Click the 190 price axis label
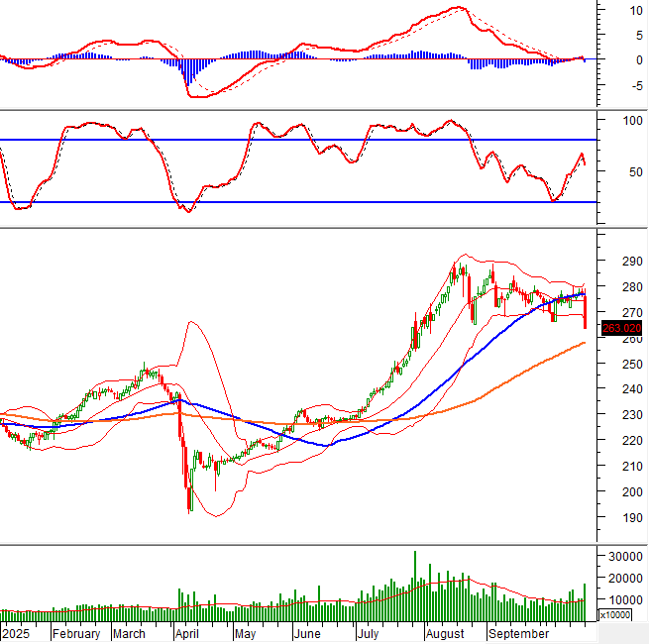649x644 pixels. point(623,518)
